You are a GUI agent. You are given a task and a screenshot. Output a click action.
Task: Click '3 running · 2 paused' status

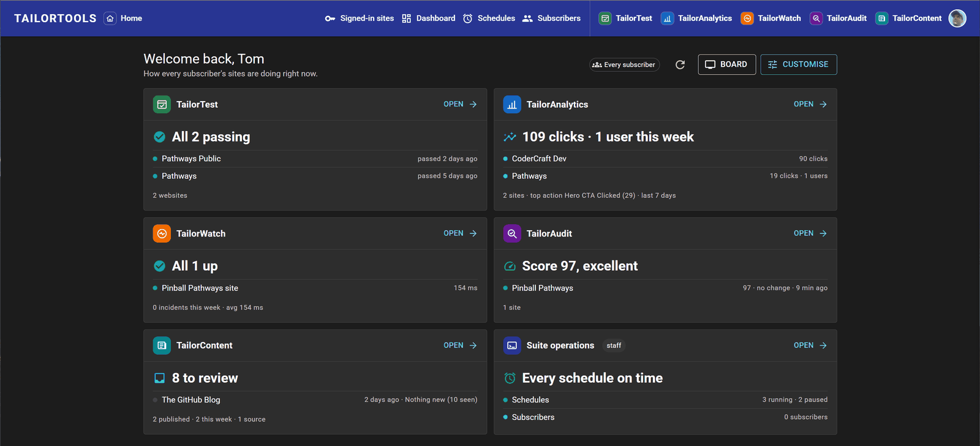coord(794,399)
